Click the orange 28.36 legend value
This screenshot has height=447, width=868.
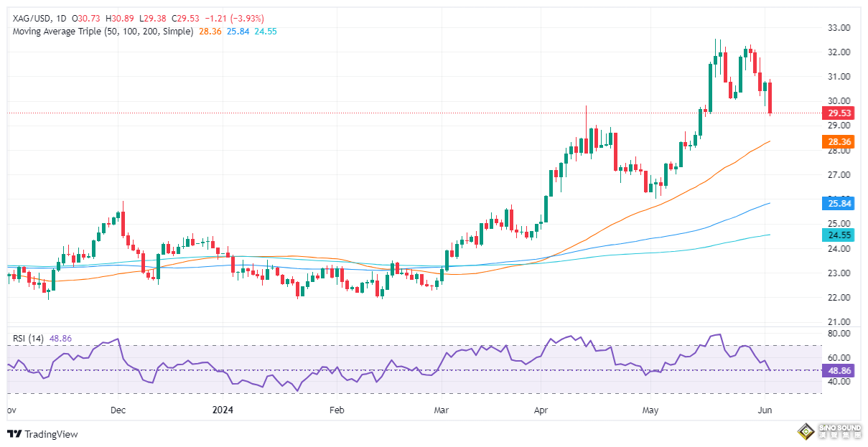pyautogui.click(x=209, y=32)
